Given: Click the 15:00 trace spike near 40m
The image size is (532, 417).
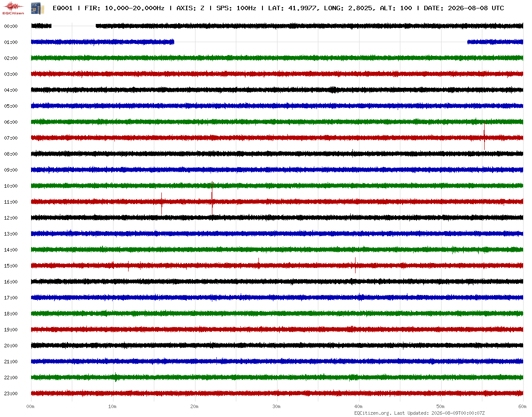Looking at the screenshot, I should 355,265.
